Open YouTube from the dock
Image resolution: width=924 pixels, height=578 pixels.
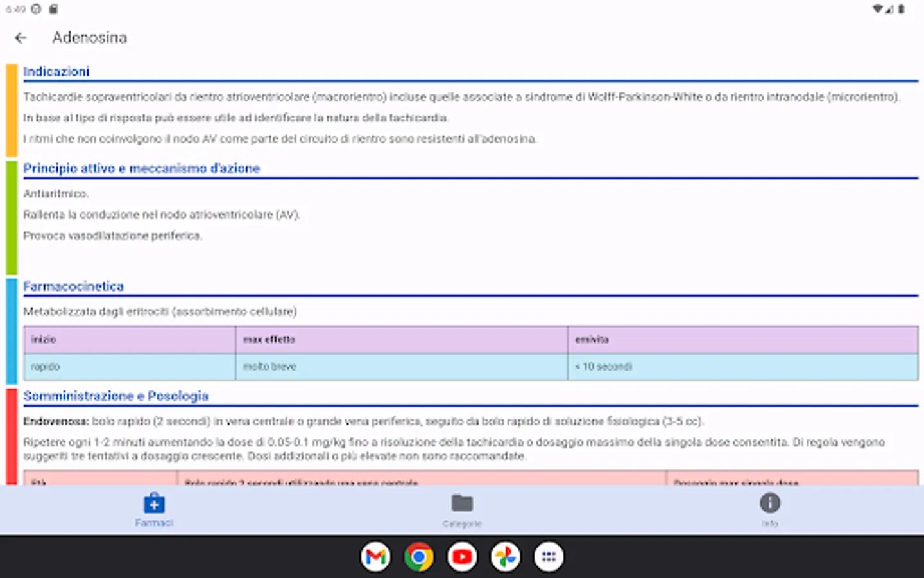(461, 557)
